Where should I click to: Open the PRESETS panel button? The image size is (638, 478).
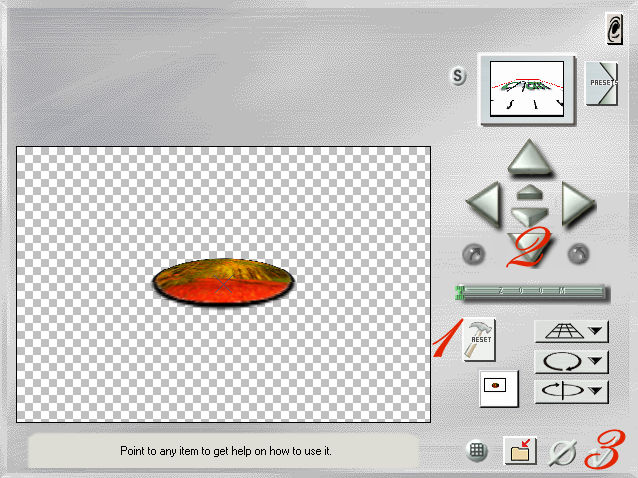(601, 83)
